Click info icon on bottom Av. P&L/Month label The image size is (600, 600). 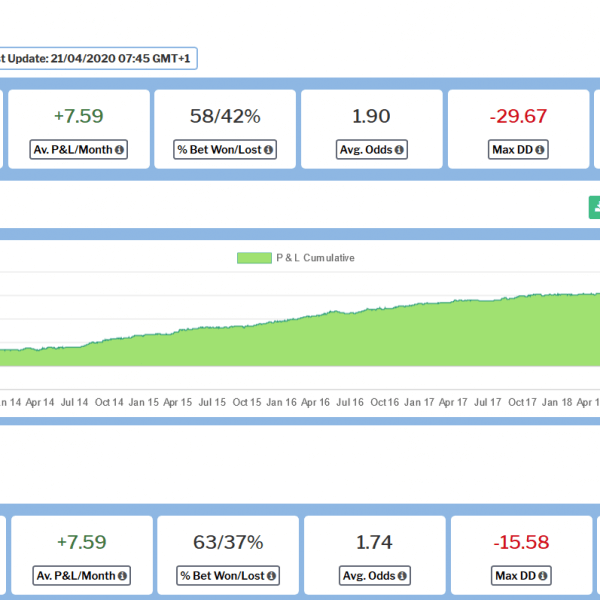(122, 576)
